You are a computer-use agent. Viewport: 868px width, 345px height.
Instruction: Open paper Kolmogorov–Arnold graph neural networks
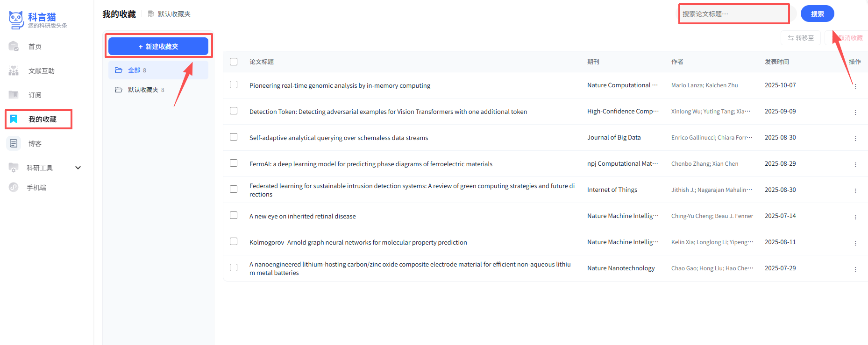click(358, 242)
